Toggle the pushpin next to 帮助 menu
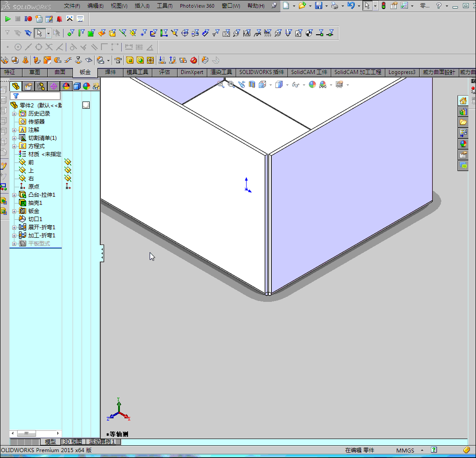 (x=274, y=5)
